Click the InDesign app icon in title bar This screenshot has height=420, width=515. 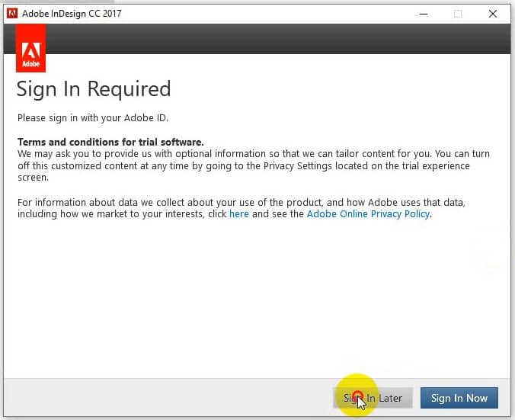(11, 14)
